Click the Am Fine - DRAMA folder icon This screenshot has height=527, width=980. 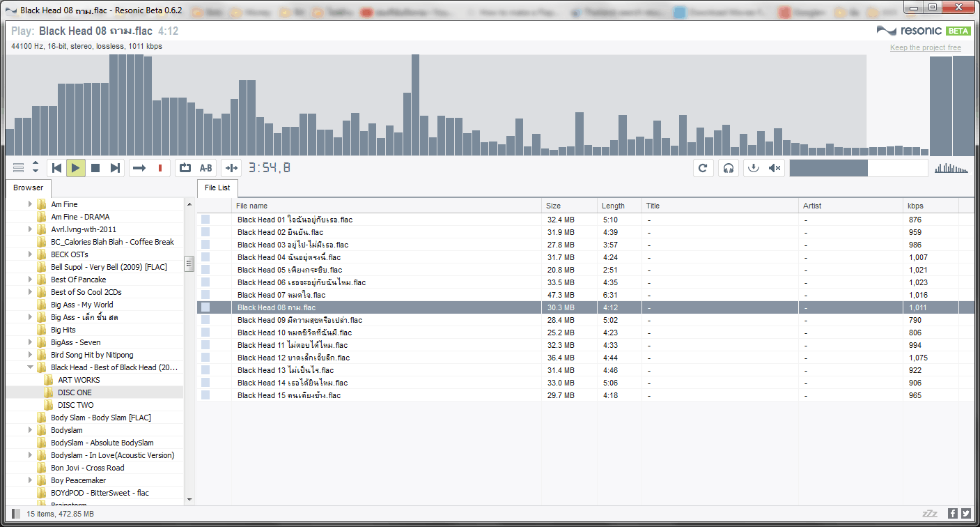[x=42, y=217]
